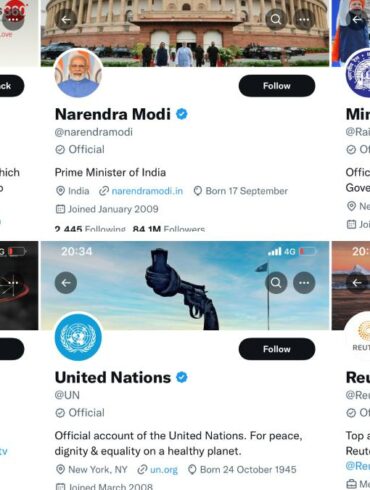Open Parliament building banner image

tap(185, 33)
